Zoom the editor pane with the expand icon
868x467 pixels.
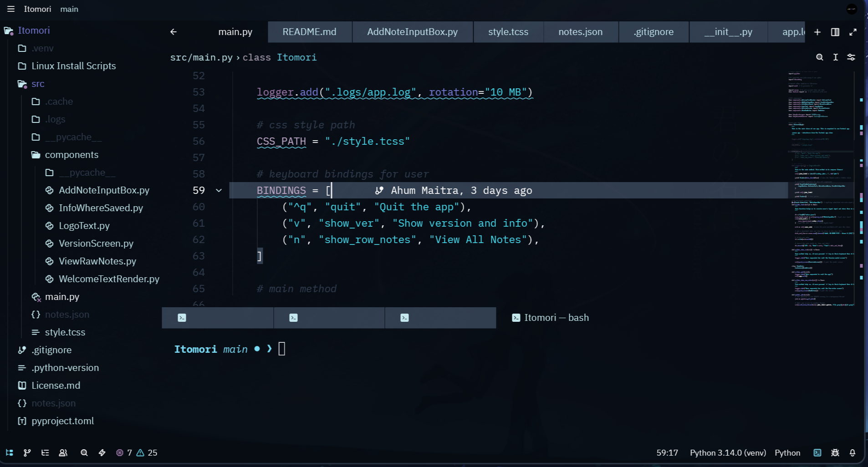(x=853, y=32)
